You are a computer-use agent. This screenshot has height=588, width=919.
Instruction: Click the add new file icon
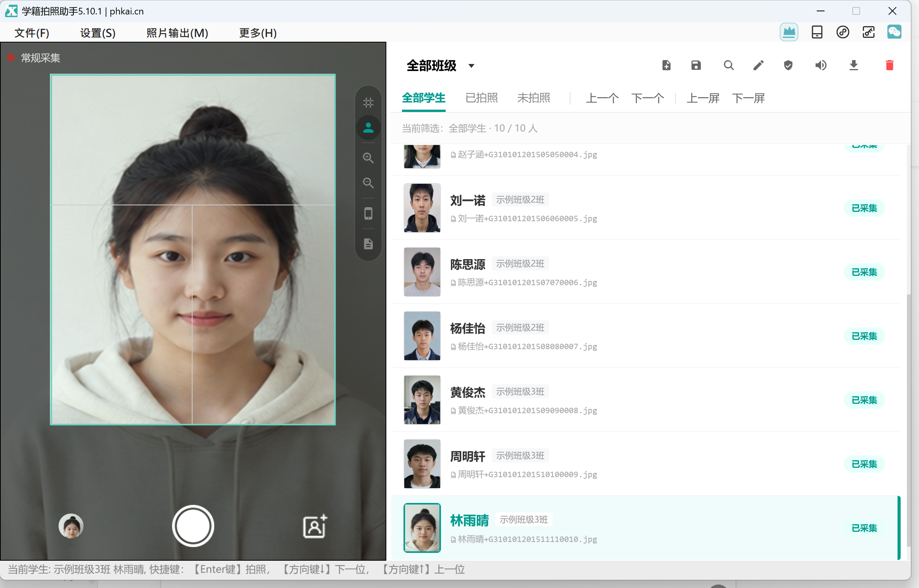point(667,65)
